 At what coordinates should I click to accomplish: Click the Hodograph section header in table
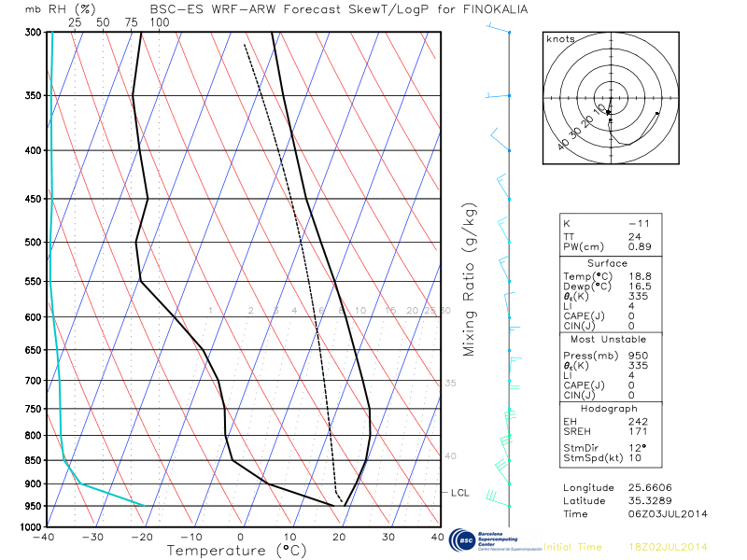coord(607,409)
